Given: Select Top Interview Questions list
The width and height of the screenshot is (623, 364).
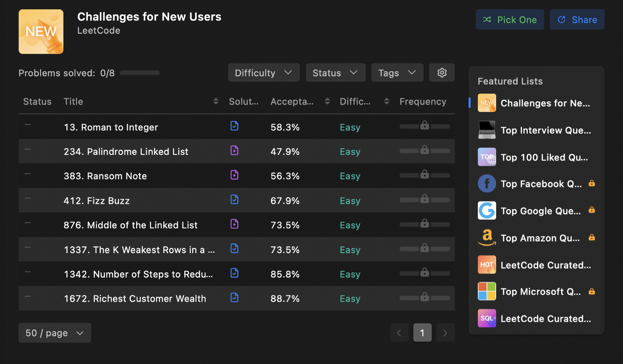Looking at the screenshot, I should (545, 130).
